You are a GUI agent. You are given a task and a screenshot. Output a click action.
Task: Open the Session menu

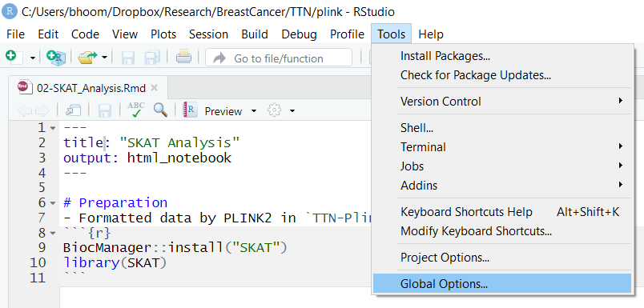click(x=208, y=34)
